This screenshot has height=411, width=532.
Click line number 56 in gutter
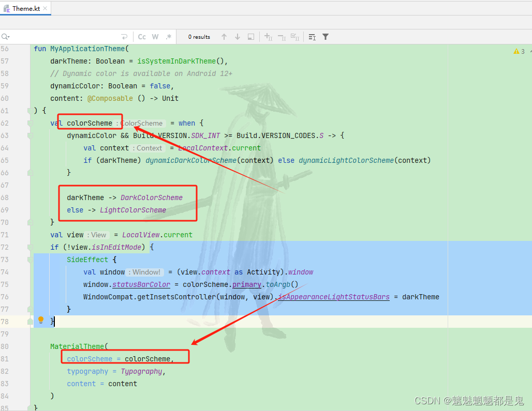click(5, 49)
